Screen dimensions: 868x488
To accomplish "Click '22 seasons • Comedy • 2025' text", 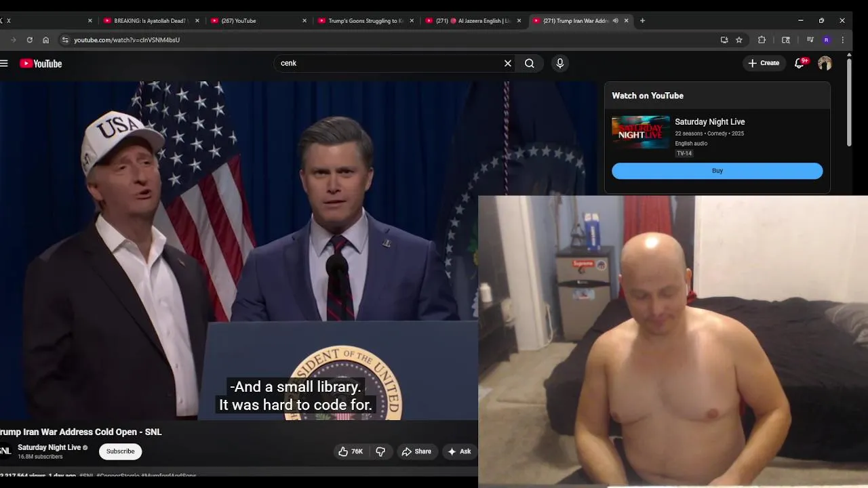I will coord(709,134).
